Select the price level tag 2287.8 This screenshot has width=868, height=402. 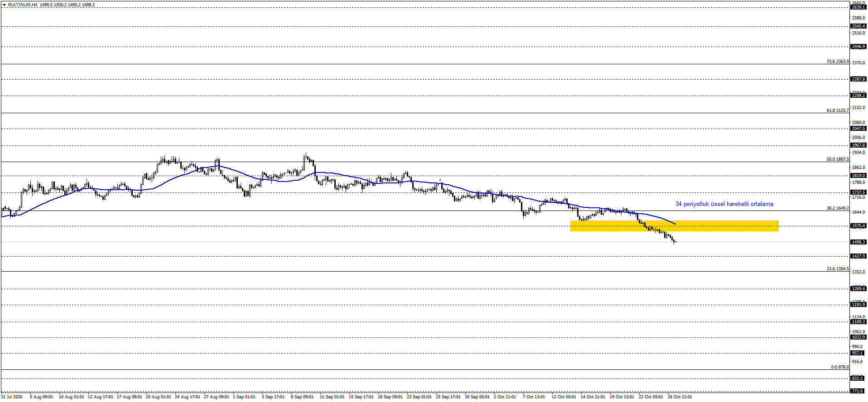point(858,79)
